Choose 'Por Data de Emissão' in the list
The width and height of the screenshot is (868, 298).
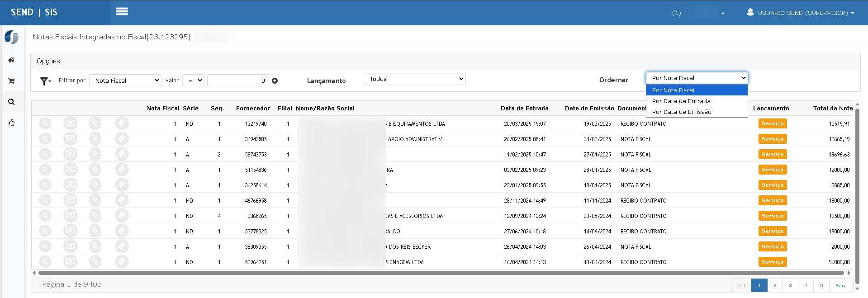pos(681,112)
